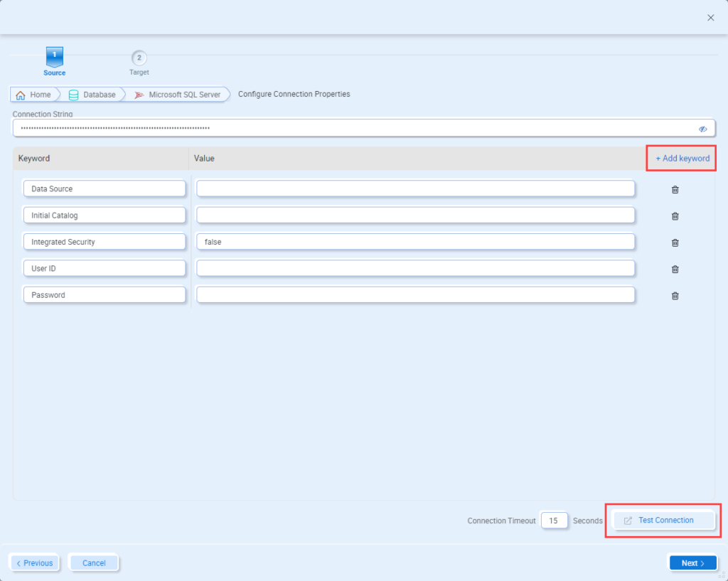The width and height of the screenshot is (728, 581).
Task: Delete the User ID keyword entry
Action: click(x=675, y=269)
